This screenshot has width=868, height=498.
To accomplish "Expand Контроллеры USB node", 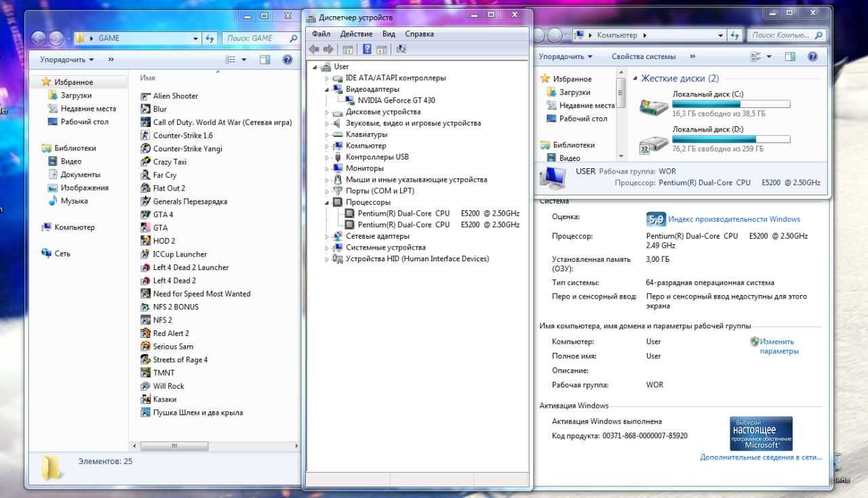I will (327, 157).
